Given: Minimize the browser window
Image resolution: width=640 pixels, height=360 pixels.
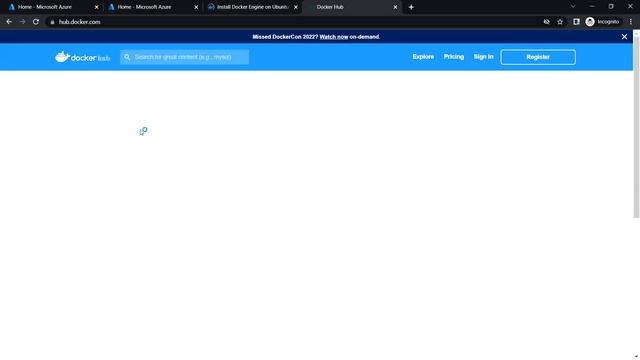Looking at the screenshot, I should pyautogui.click(x=592, y=7).
